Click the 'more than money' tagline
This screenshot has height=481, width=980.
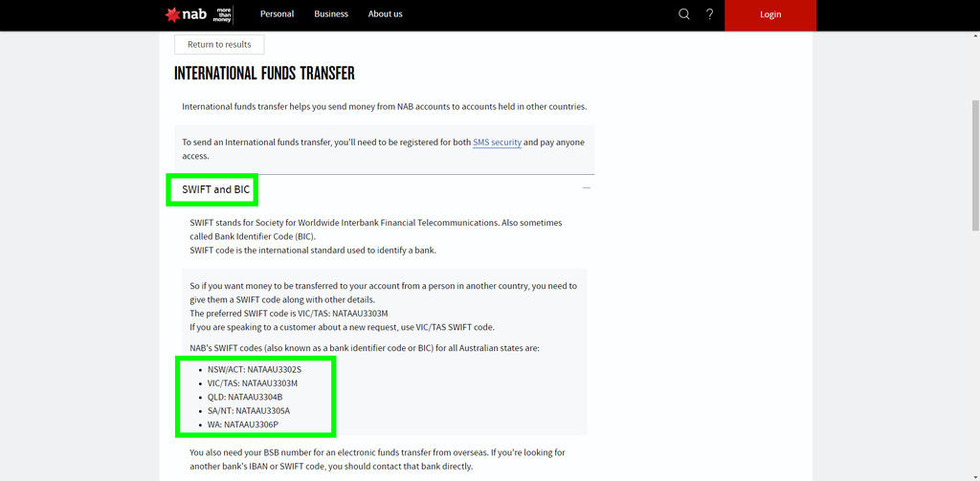pyautogui.click(x=224, y=15)
